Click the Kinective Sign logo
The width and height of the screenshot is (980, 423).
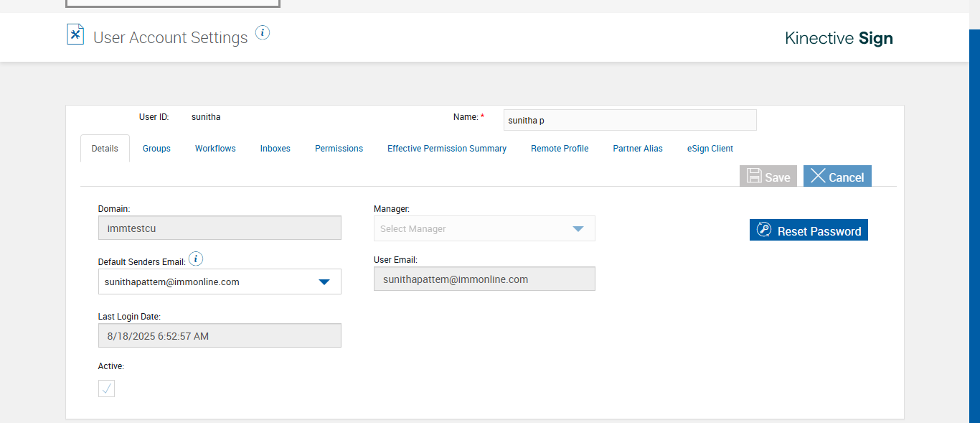click(x=839, y=38)
